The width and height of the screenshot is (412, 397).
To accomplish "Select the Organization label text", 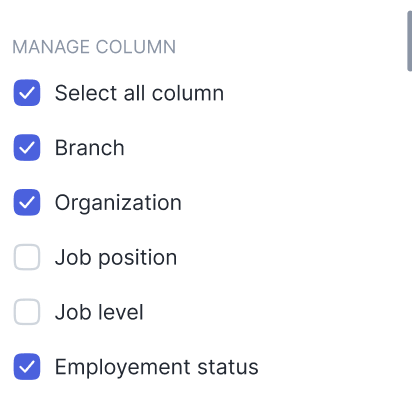I will click(118, 203).
